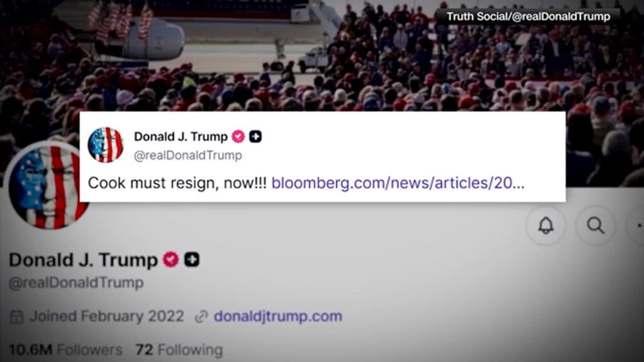Click the plus badge beside post author name
644x362 pixels.
click(x=255, y=136)
